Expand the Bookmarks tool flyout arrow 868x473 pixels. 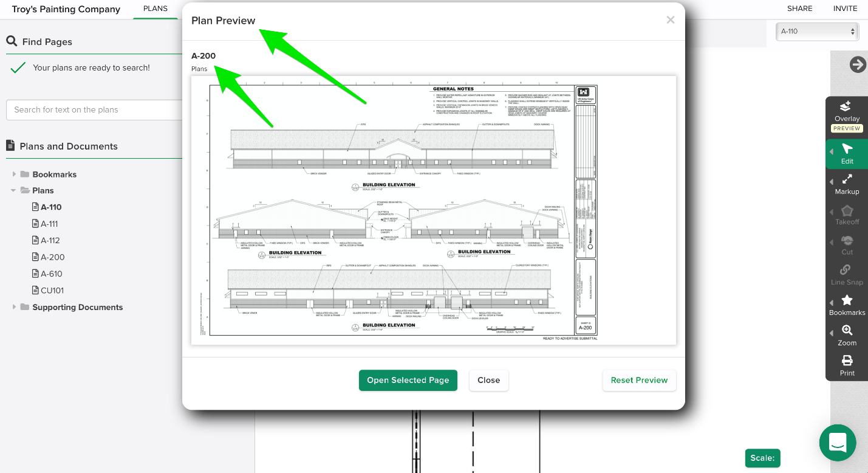tap(831, 303)
